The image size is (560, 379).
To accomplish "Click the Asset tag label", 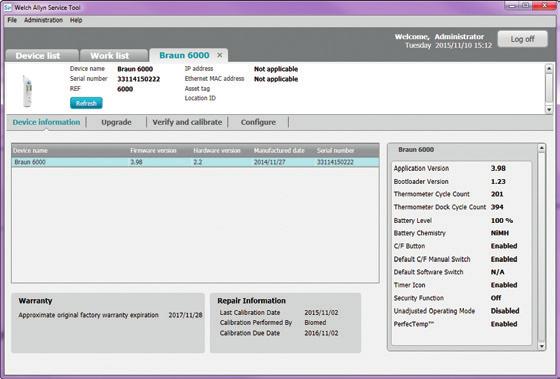I will (197, 89).
